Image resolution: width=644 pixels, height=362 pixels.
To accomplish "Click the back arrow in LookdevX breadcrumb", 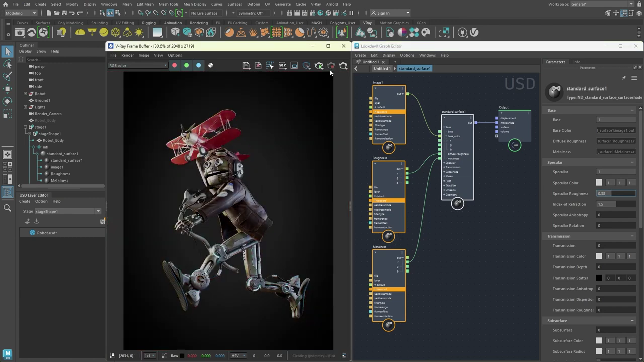I will 356,69.
